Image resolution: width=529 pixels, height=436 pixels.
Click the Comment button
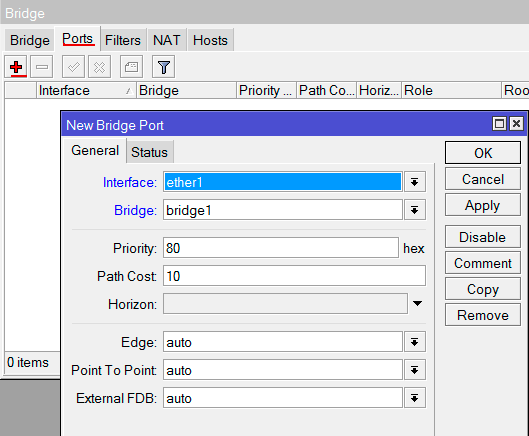click(x=483, y=263)
